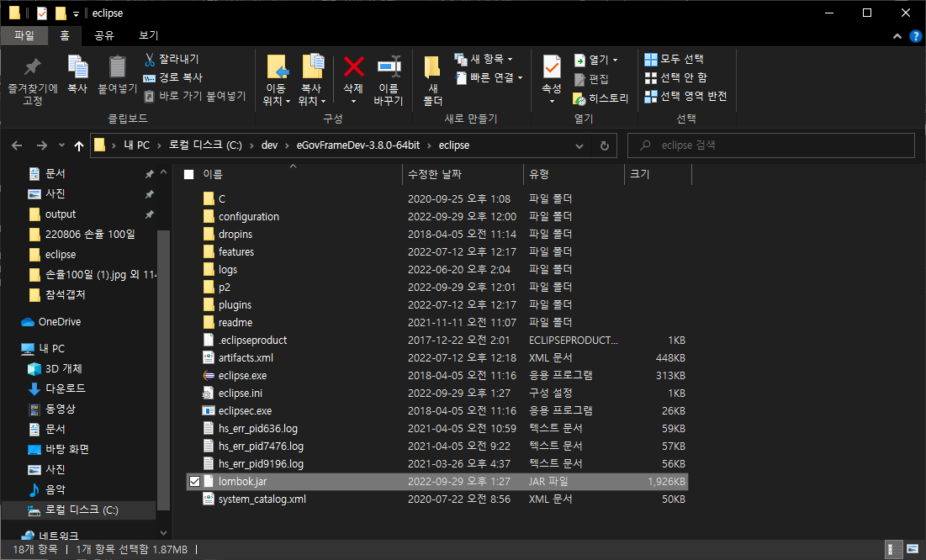The width and height of the screenshot is (926, 560).
Task: Open 열기 dropdown in ribbon
Action: [x=595, y=60]
